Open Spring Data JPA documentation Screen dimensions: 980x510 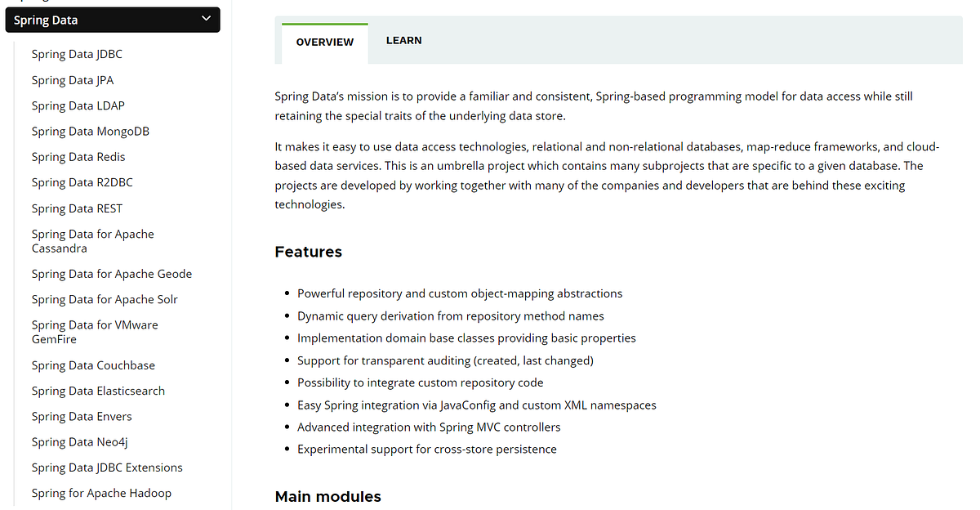72,79
